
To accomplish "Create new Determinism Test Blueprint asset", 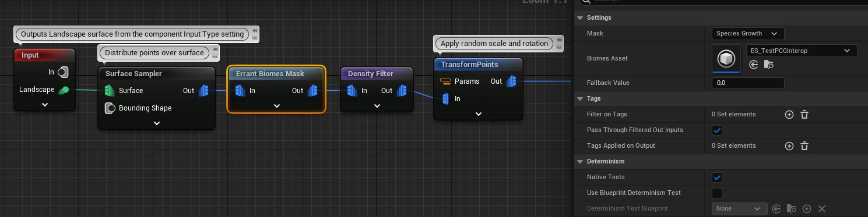I will tap(807, 209).
